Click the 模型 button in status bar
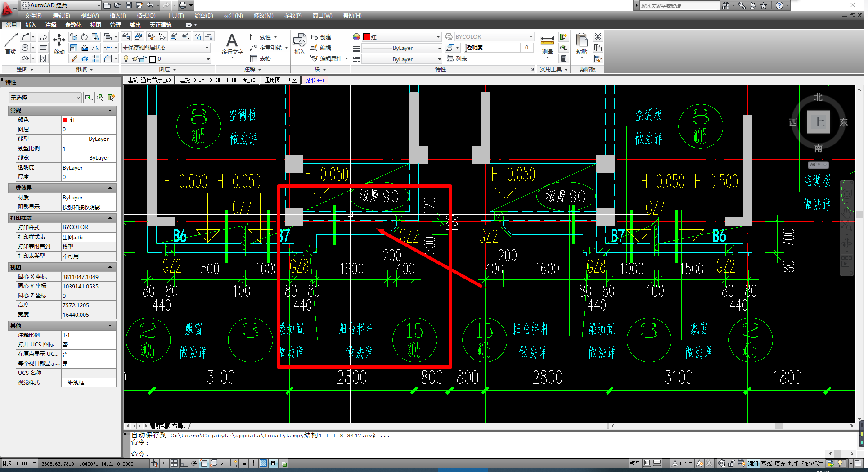868x472 pixels. click(635, 463)
